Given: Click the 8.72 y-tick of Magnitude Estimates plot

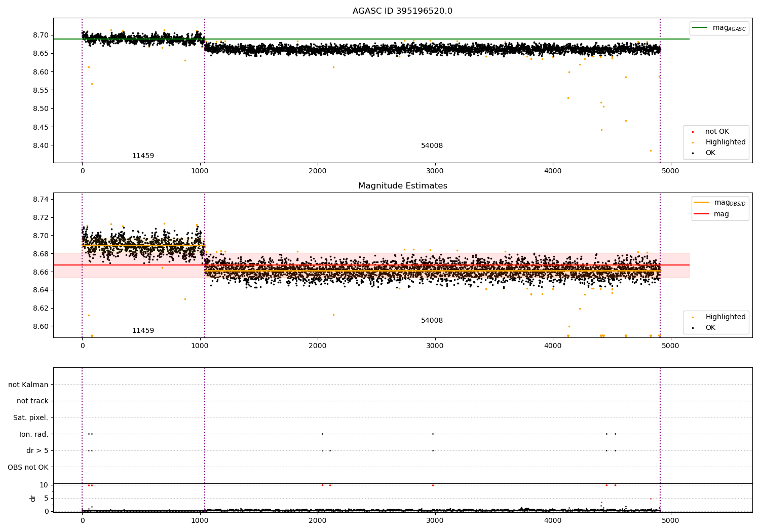Looking at the screenshot, I should pyautogui.click(x=41, y=217).
